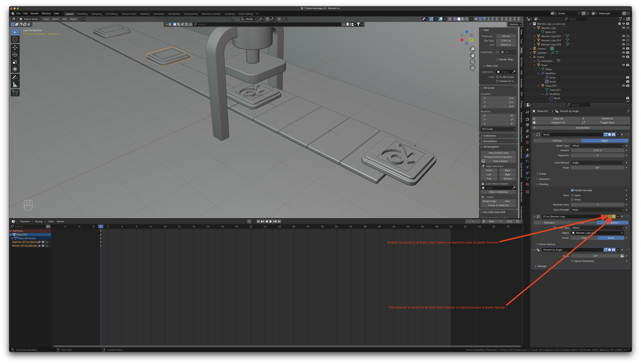Enable the Sharp mark checkbox
641x364 pixels.
click(572, 199)
